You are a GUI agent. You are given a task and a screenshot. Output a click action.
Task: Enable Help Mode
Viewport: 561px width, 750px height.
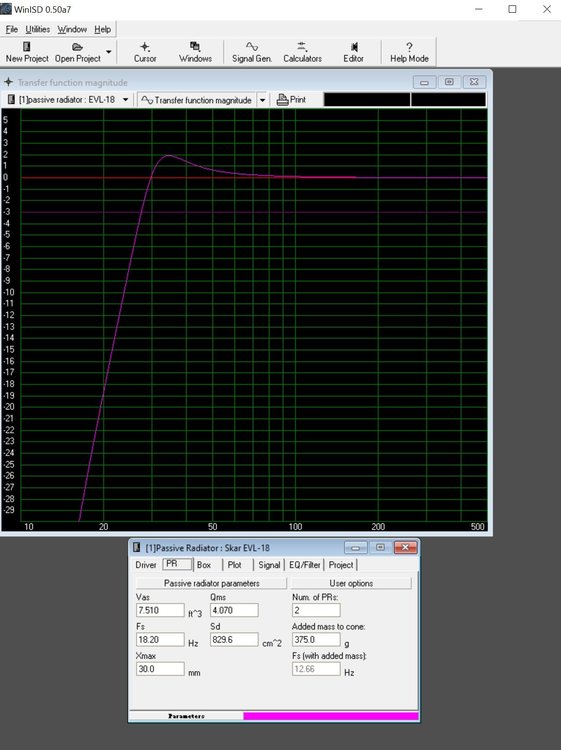pyautogui.click(x=409, y=52)
